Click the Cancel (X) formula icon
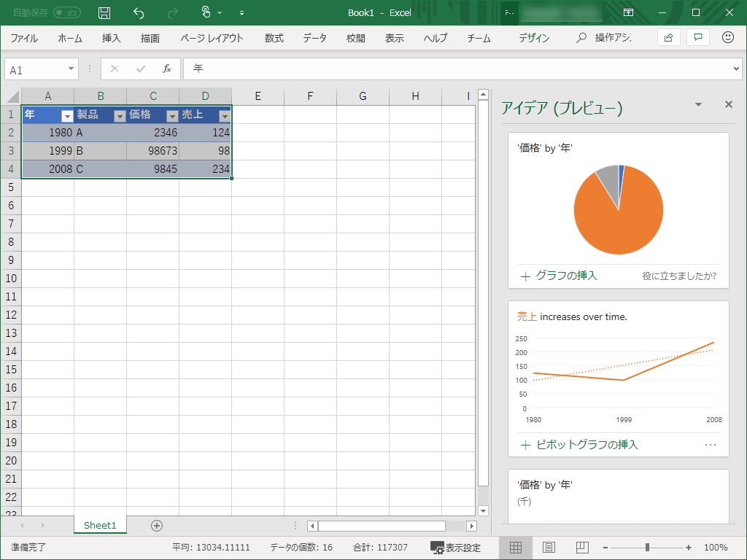The width and height of the screenshot is (747, 560). click(115, 69)
